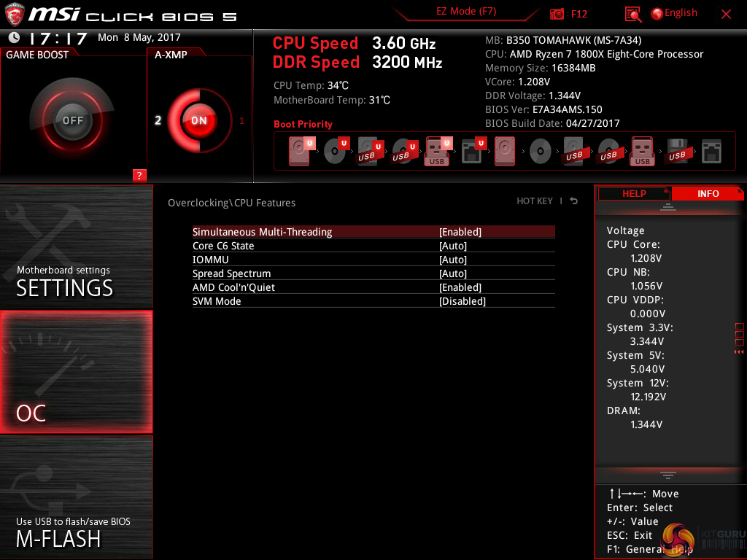Click the red question mark help icon

(139, 175)
